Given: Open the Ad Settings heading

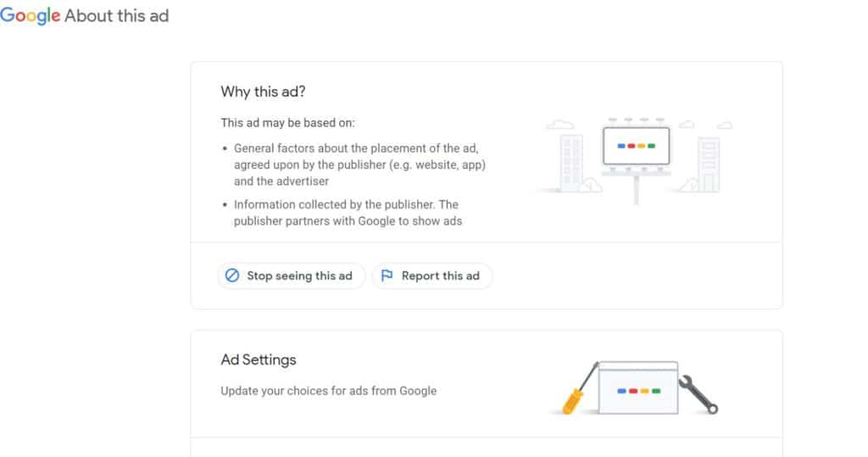Looking at the screenshot, I should click(x=259, y=359).
